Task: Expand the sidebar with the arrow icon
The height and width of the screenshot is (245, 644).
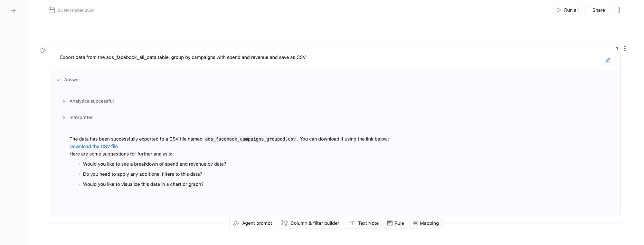Action: point(14,11)
